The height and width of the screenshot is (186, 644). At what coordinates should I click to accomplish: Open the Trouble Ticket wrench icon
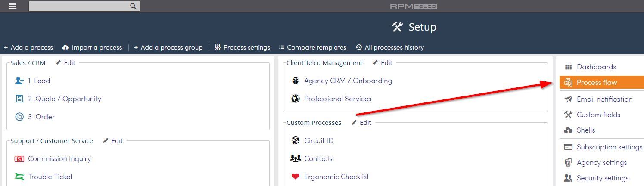pyautogui.click(x=19, y=177)
